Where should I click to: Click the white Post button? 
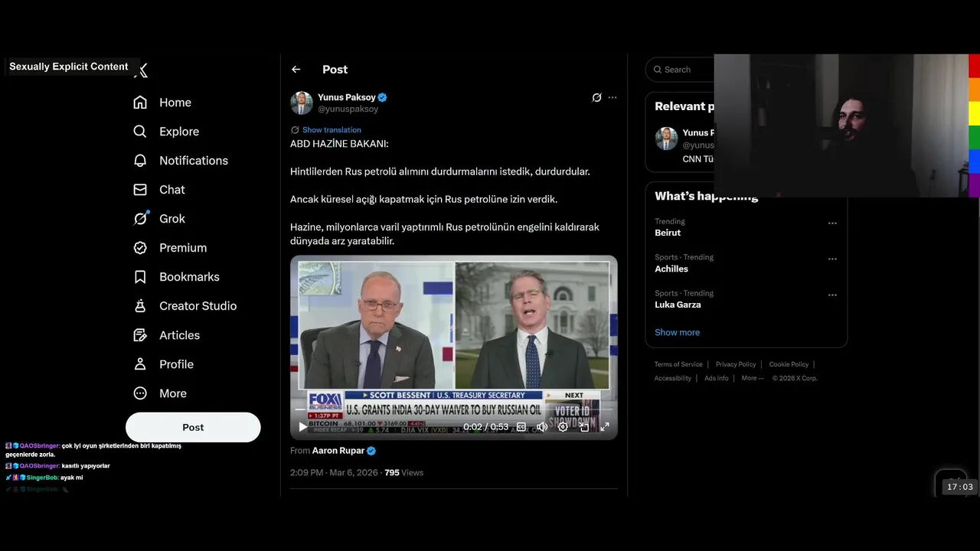coord(193,427)
